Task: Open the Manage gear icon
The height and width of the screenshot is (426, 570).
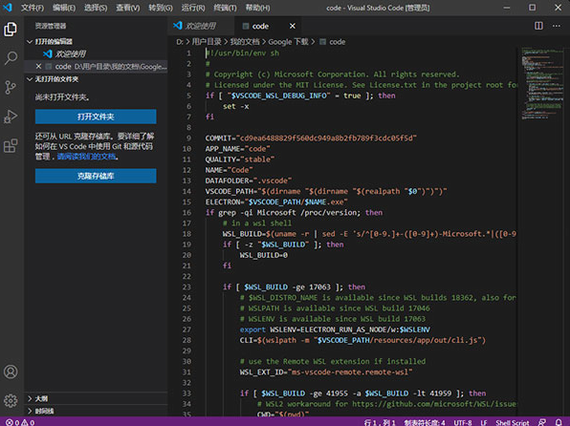Action: [x=11, y=401]
